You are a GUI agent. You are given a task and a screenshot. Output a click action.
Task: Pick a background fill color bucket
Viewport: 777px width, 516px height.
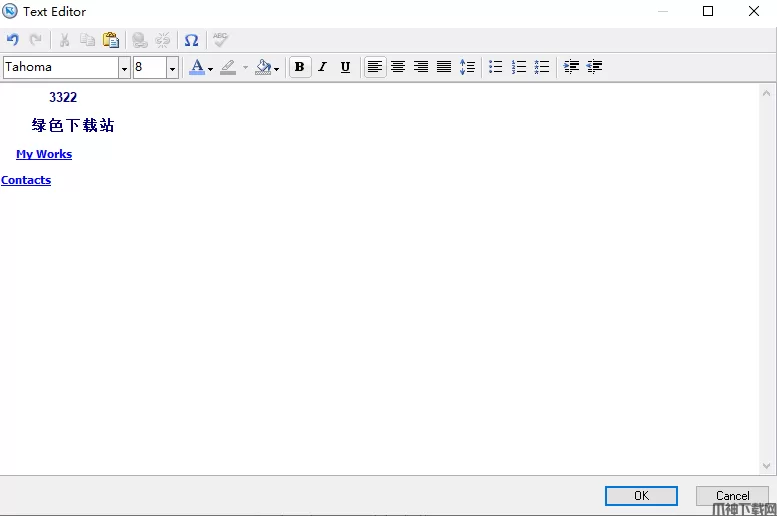pyautogui.click(x=264, y=67)
